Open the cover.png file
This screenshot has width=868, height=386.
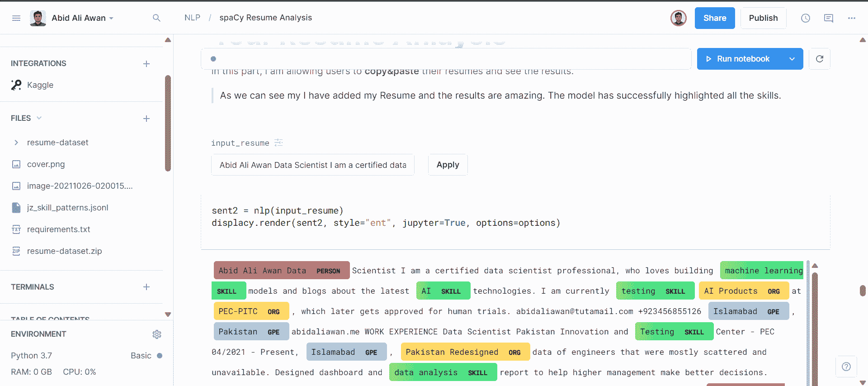[46, 164]
